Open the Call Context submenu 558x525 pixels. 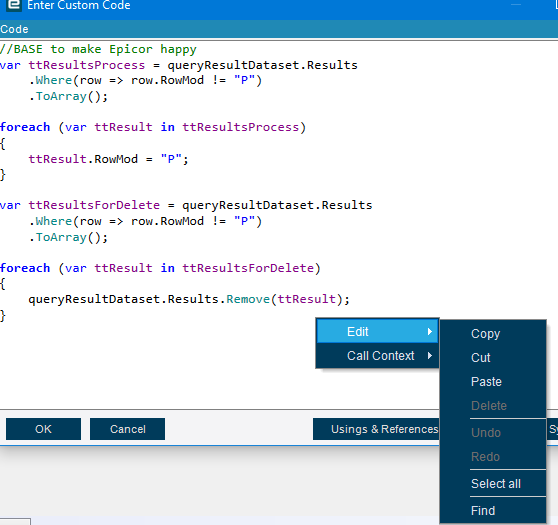pyautogui.click(x=377, y=356)
